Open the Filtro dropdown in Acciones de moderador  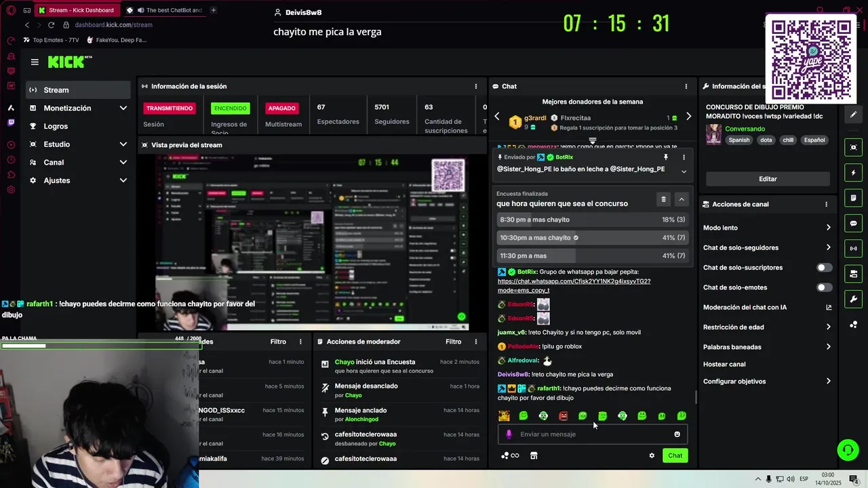(454, 342)
